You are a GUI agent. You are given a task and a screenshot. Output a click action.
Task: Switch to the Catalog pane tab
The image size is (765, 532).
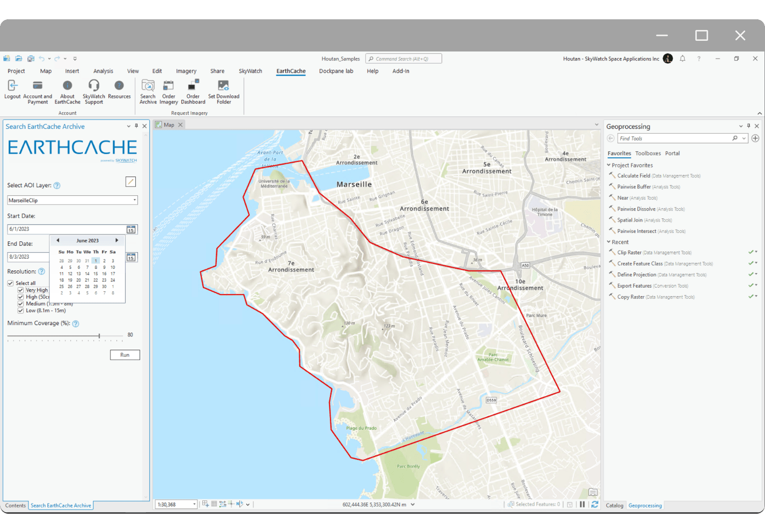pos(615,506)
